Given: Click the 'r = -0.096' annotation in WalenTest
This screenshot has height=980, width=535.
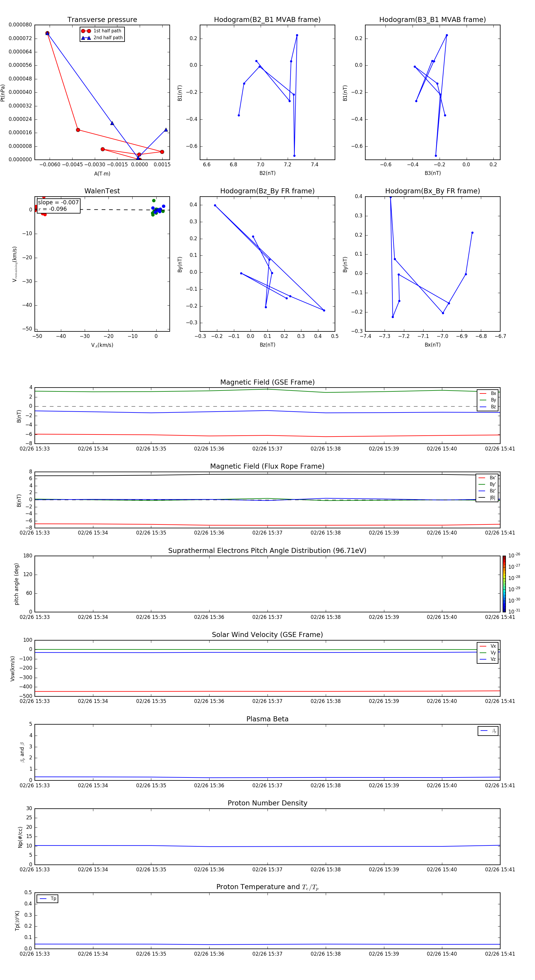Looking at the screenshot, I should [53, 209].
